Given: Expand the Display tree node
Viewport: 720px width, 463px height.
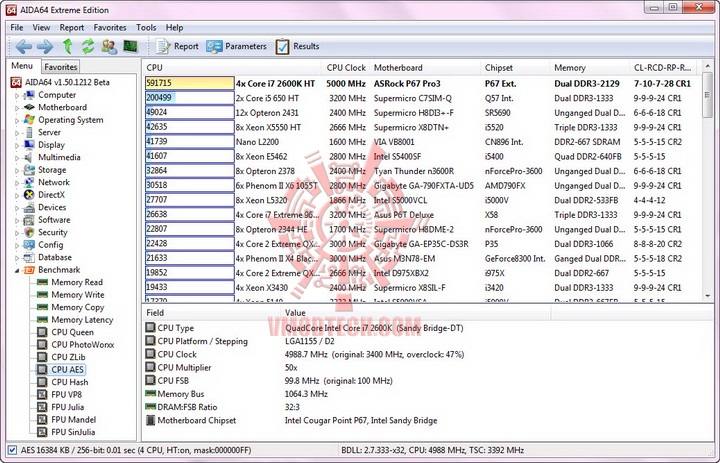Looking at the screenshot, I should click(17, 146).
